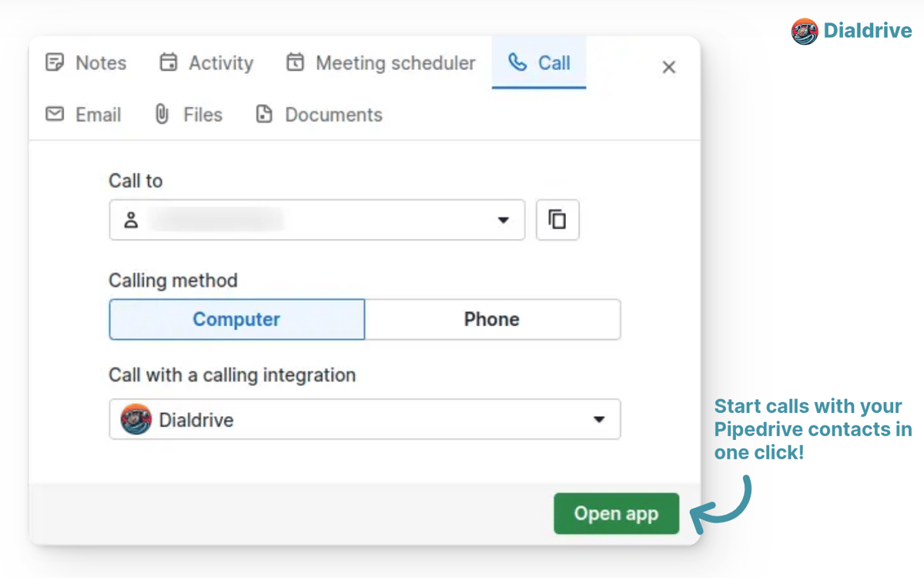Select Computer as the calling method
The height and width of the screenshot is (578, 924).
pyautogui.click(x=236, y=319)
